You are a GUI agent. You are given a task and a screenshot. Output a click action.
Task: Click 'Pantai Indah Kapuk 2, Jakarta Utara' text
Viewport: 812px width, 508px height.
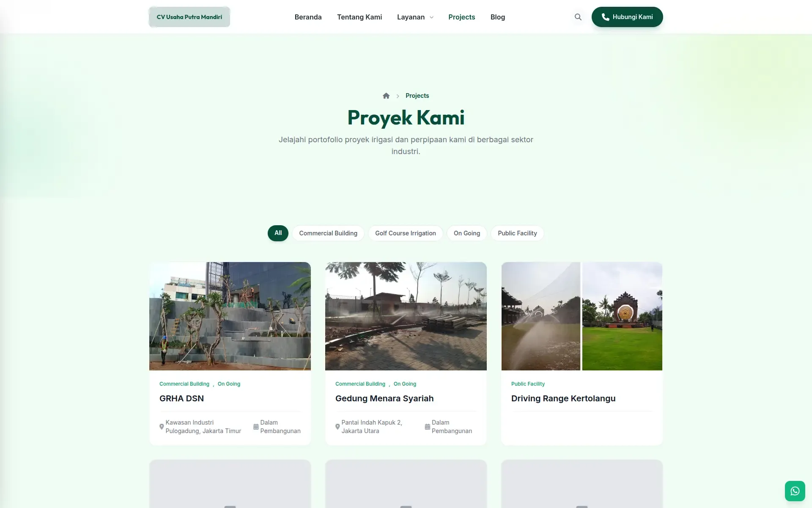[x=372, y=427]
